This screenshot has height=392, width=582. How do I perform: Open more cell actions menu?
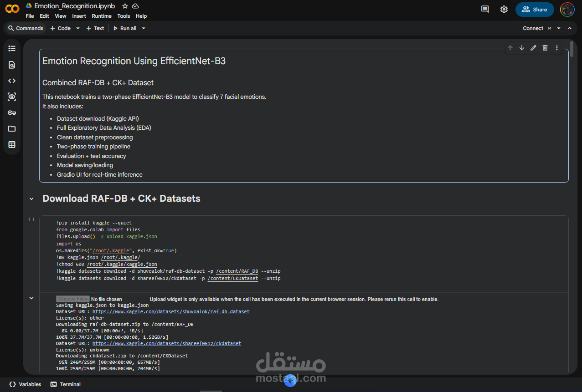point(556,48)
